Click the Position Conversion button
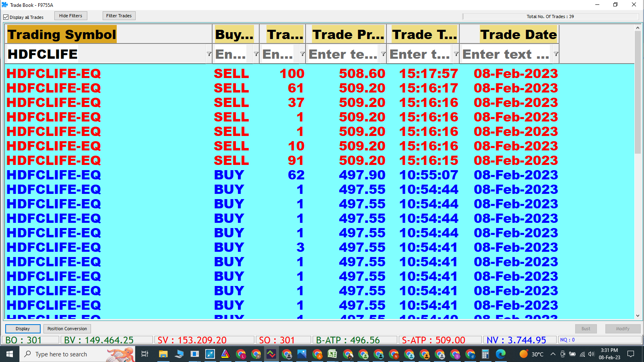Image resolution: width=644 pixels, height=362 pixels. pos(67,329)
